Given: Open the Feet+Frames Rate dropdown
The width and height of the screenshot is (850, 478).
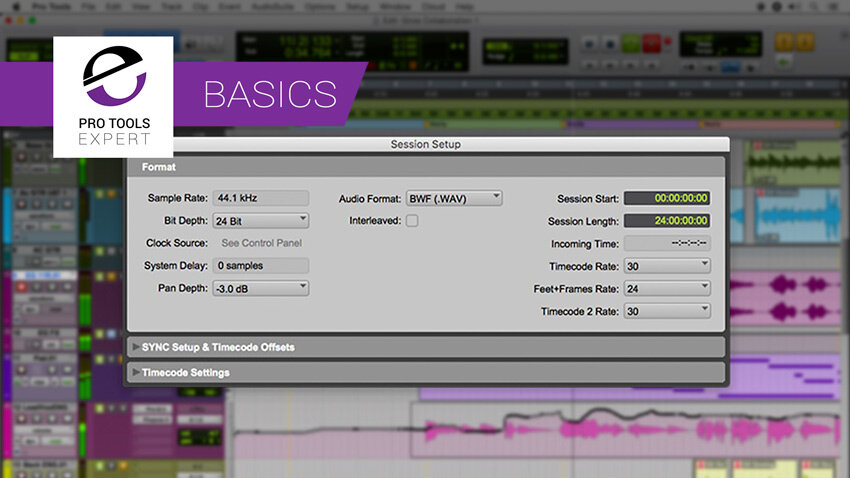Looking at the screenshot, I should click(x=667, y=288).
